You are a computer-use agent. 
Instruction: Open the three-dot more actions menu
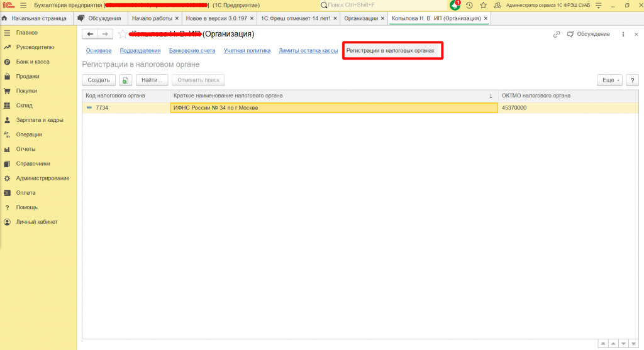point(623,34)
